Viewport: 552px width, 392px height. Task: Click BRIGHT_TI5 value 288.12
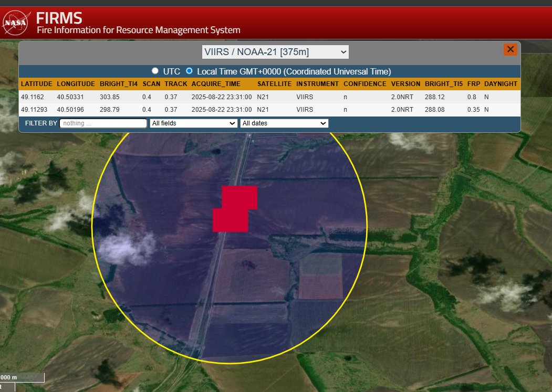click(434, 97)
